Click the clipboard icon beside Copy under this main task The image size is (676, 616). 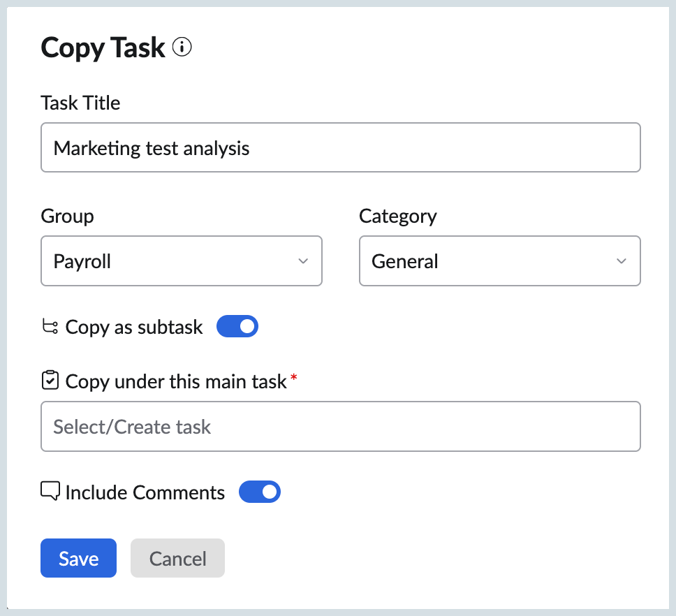(49, 380)
